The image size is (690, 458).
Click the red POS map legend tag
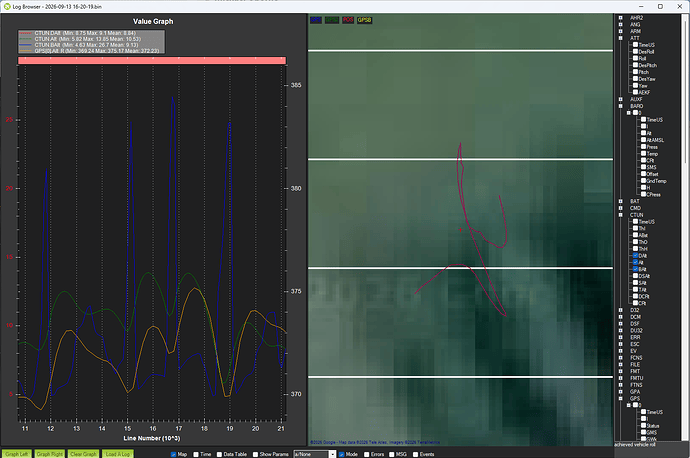[x=348, y=20]
